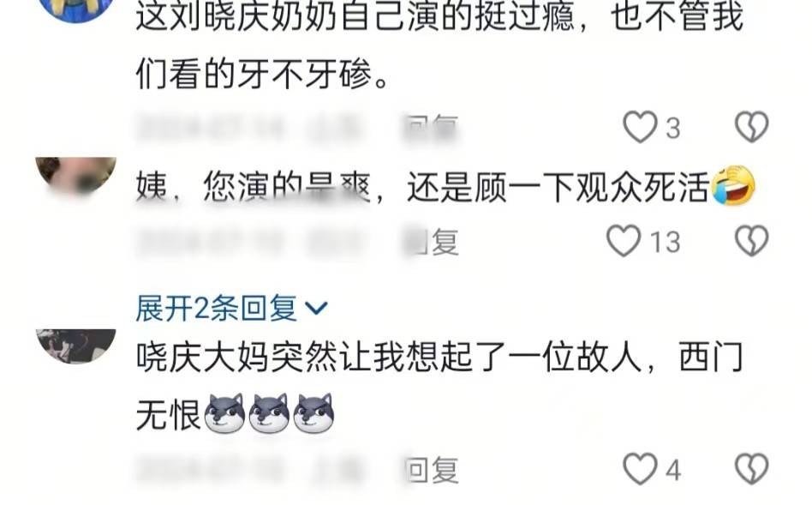
Task: Reply to the 晓庆大妈 comment
Action: (x=432, y=470)
